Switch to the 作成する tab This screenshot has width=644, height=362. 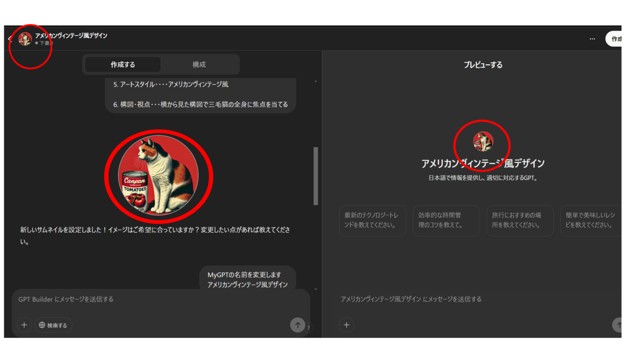123,64
